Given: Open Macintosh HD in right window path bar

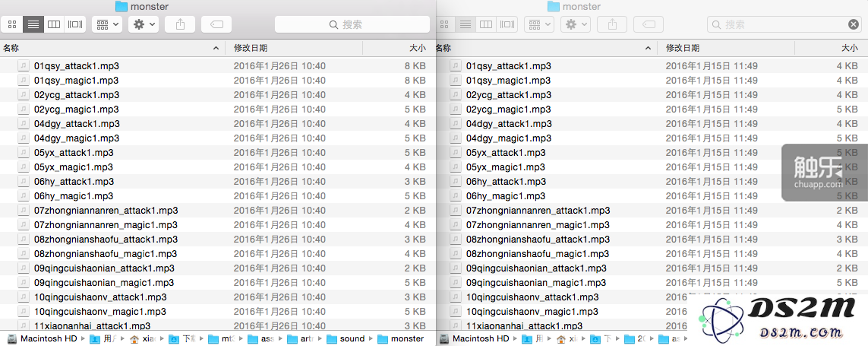Looking at the screenshot, I should (474, 338).
